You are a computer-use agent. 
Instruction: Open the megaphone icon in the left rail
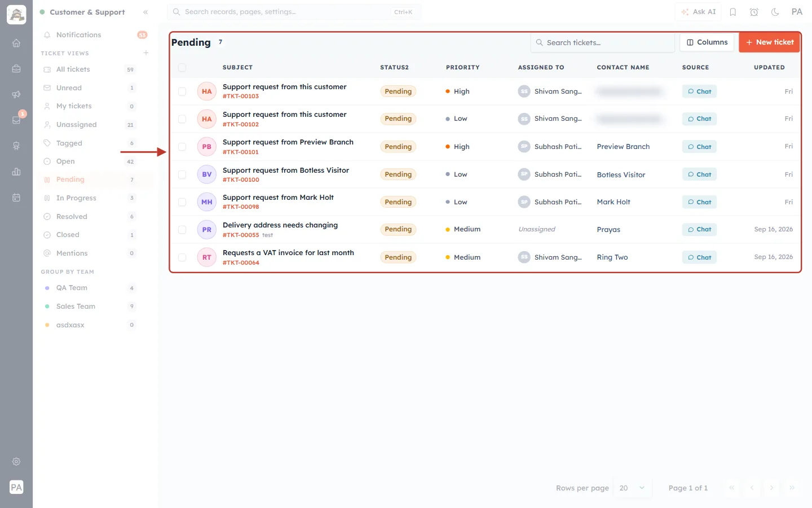16,94
